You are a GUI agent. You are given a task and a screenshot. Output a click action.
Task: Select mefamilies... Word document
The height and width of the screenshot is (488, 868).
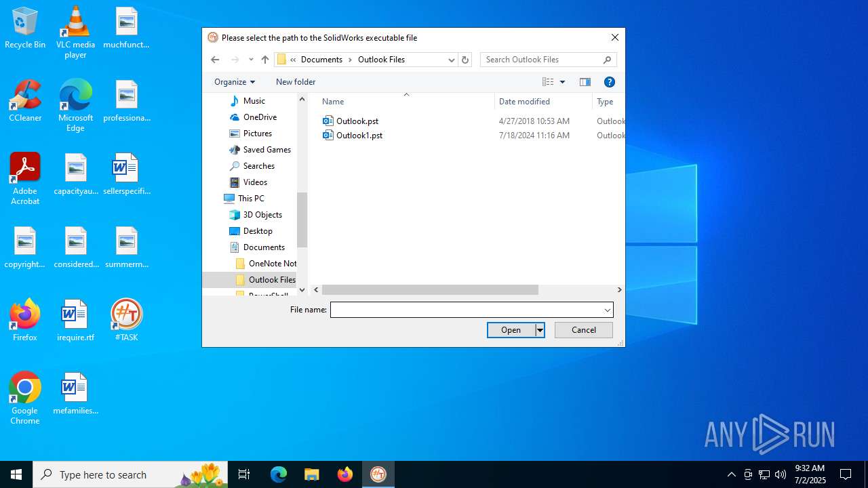pos(75,394)
